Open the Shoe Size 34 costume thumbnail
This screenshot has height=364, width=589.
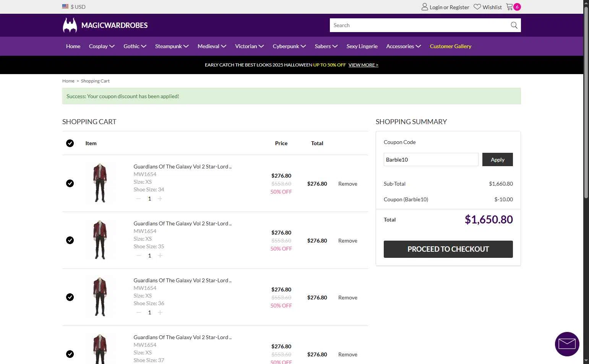point(100,183)
